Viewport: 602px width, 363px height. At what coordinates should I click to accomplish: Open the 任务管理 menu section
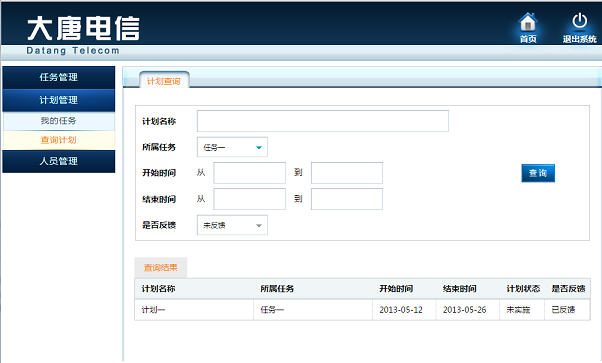point(59,77)
